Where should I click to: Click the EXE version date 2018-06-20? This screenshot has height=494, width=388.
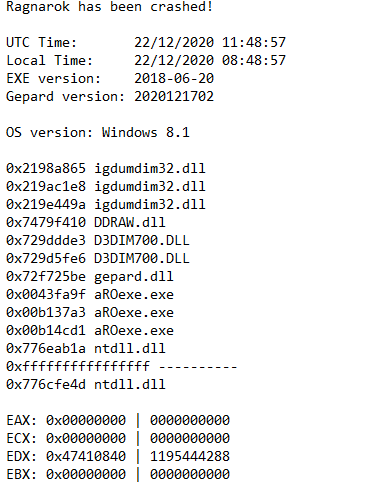click(x=174, y=78)
